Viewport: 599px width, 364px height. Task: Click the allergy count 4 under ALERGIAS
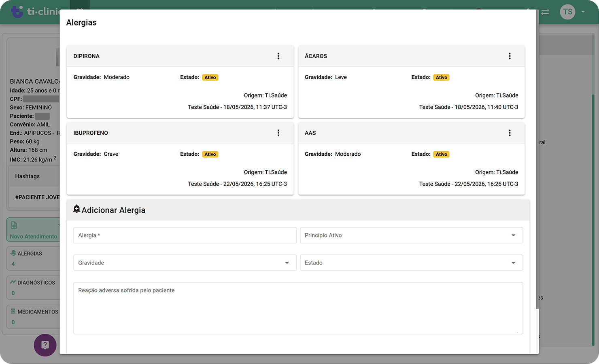point(13,264)
